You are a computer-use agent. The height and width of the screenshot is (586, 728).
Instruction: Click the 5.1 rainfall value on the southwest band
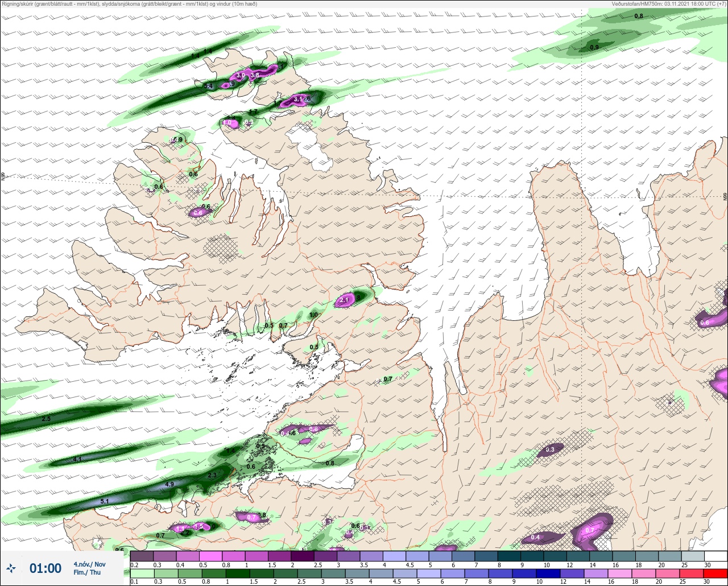tap(104, 501)
